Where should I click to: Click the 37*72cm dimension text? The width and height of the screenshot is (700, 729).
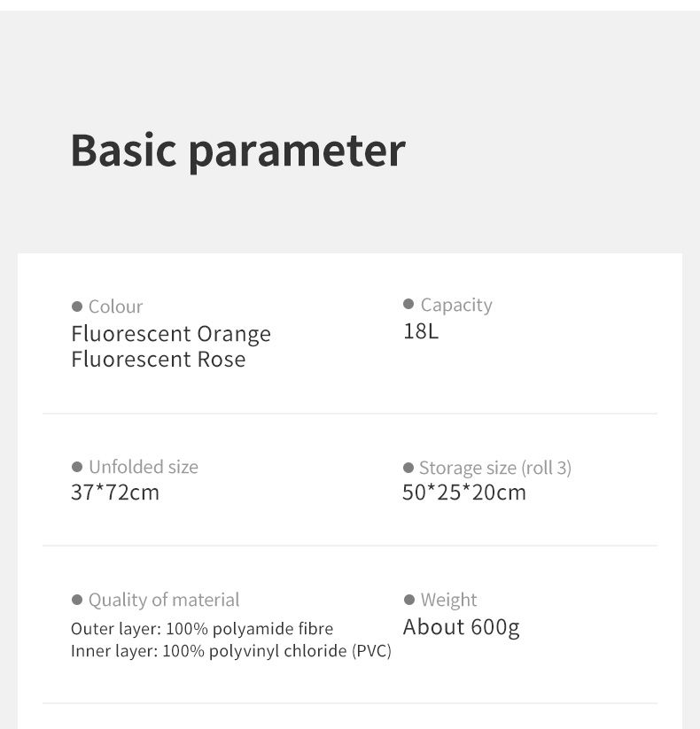(115, 492)
